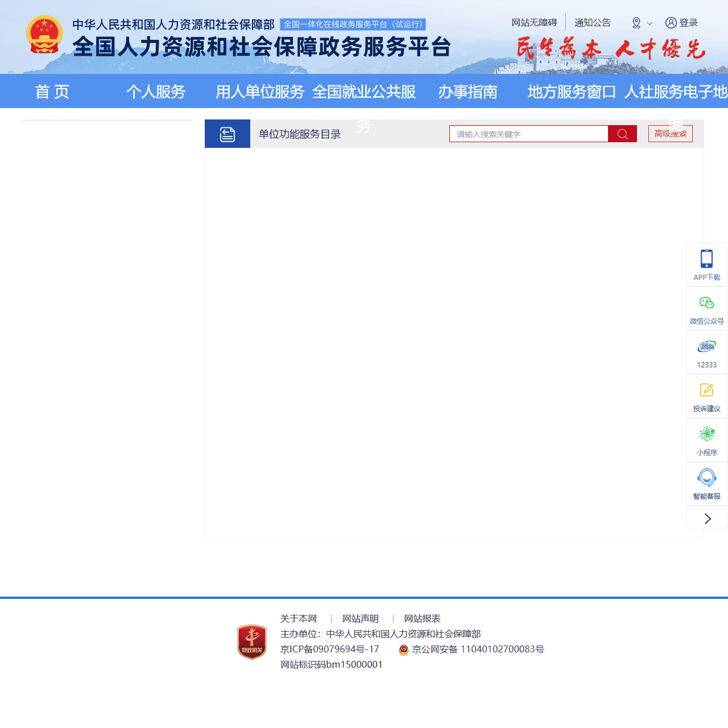Open 投诉建议 complaint suggestion icon
The width and height of the screenshot is (728, 728).
(x=706, y=390)
